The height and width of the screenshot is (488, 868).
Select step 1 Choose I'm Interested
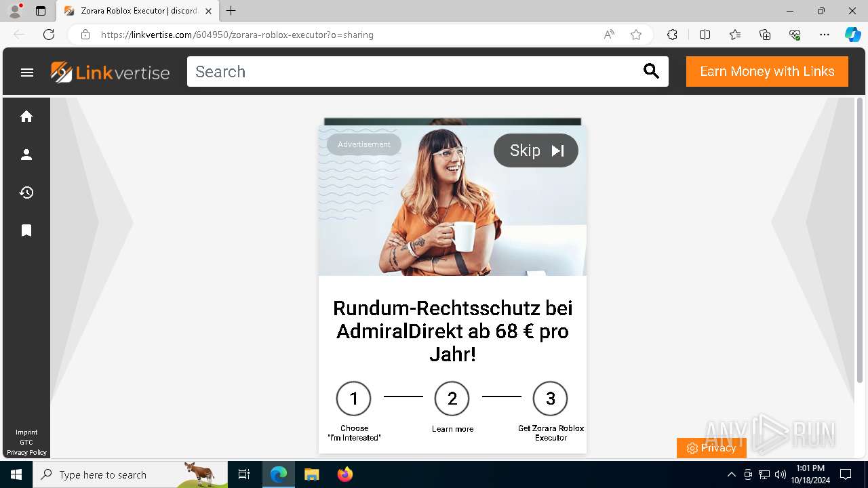pos(354,411)
